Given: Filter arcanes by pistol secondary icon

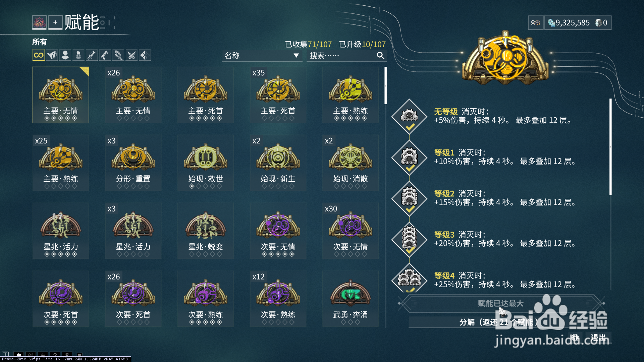Looking at the screenshot, I should click(105, 55).
